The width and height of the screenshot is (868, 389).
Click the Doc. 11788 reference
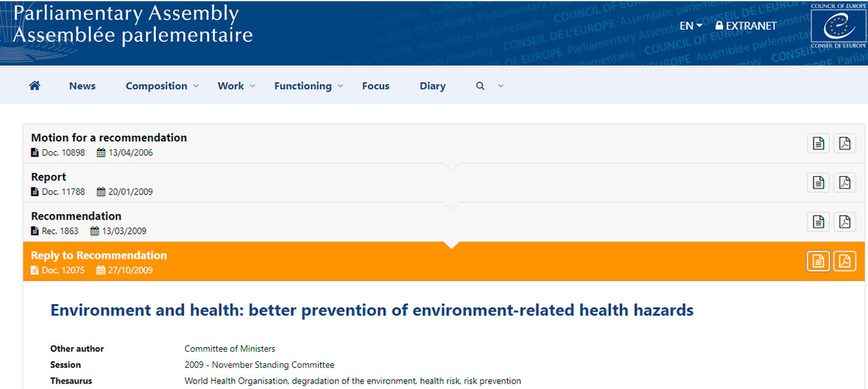pos(63,192)
